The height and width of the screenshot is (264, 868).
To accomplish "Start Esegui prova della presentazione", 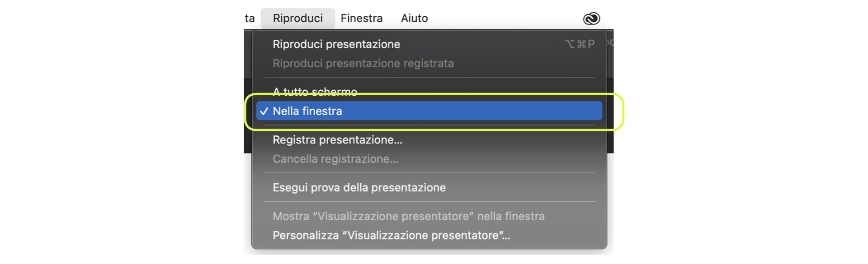I will pyautogui.click(x=359, y=188).
